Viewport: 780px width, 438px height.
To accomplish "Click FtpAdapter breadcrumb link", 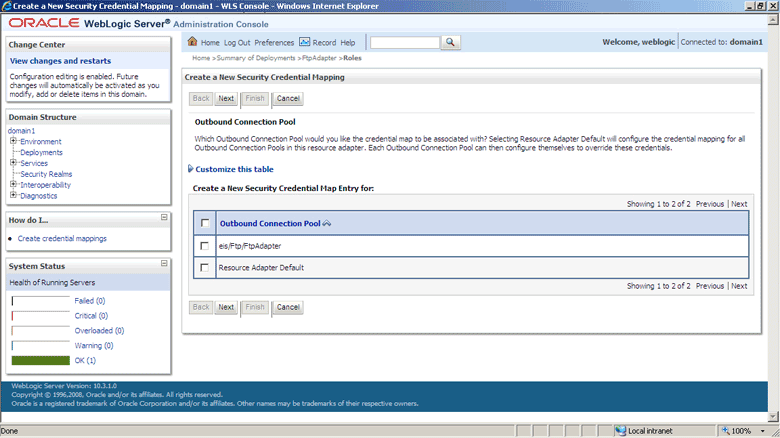I will click(319, 58).
